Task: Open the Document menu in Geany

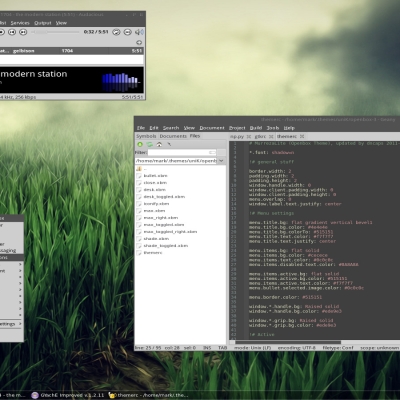Action: point(212,128)
